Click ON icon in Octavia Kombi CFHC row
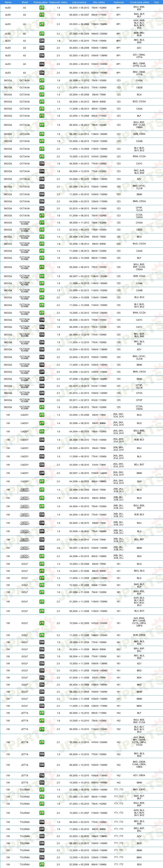163x868 pixels. point(42,393)
